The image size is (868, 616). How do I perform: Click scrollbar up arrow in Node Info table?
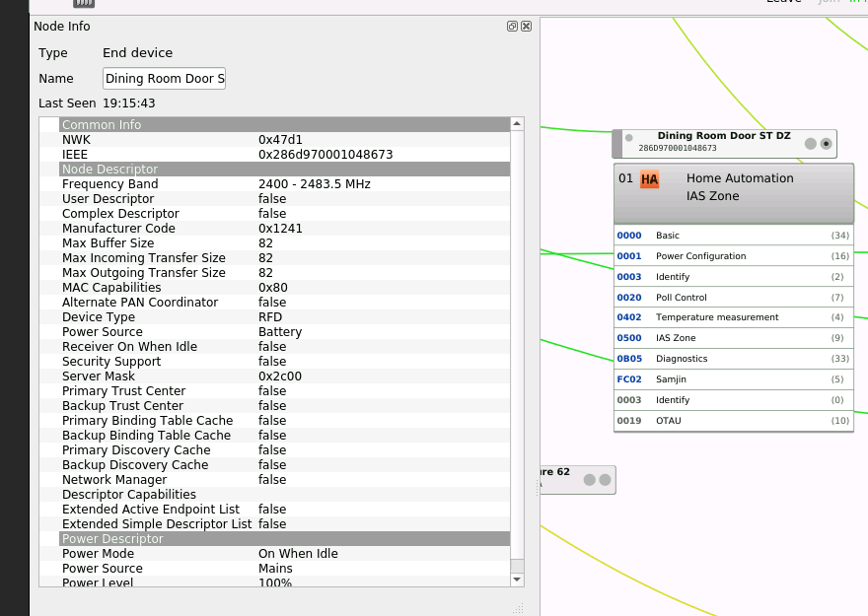517,124
